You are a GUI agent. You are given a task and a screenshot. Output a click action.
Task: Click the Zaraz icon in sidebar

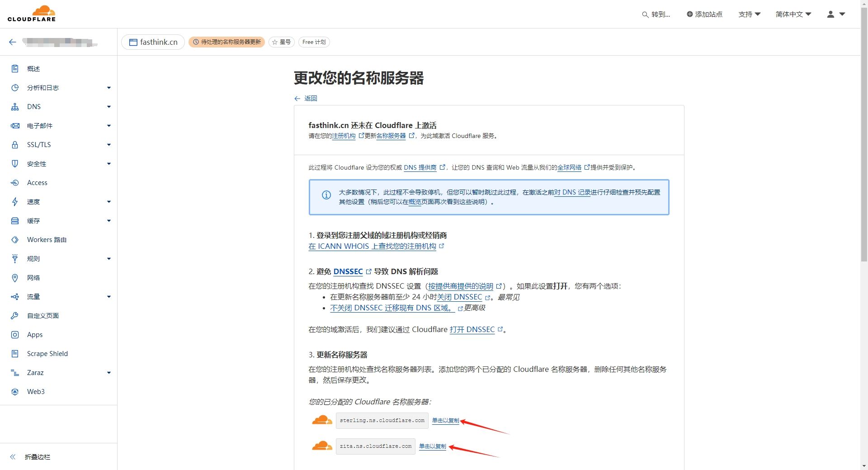point(15,373)
